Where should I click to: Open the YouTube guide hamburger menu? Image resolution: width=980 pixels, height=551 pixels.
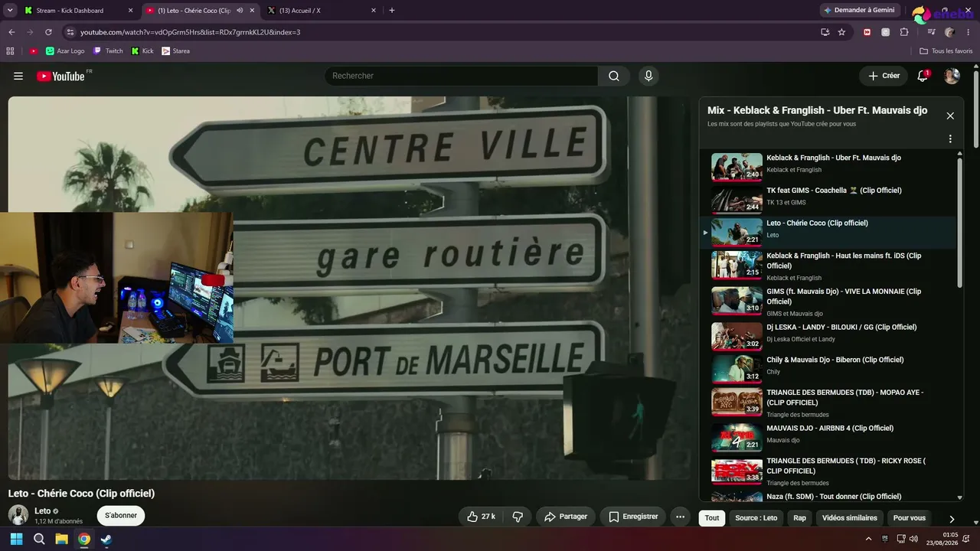click(x=18, y=76)
